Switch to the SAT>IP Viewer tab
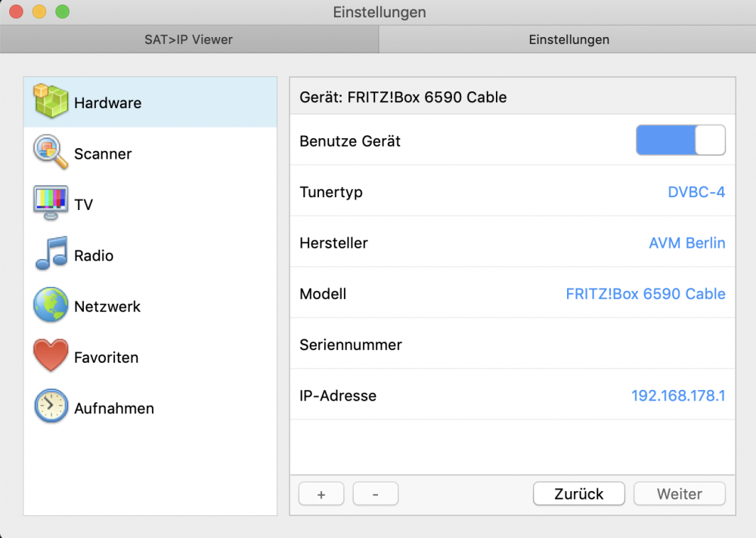The height and width of the screenshot is (538, 756). pyautogui.click(x=189, y=39)
